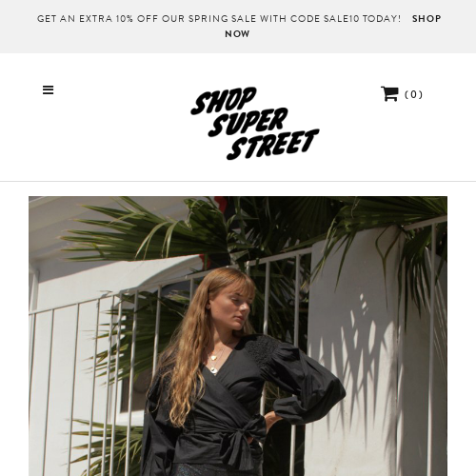Screen dimensions: 476x476
Task: Go to homepage via Shop Super Street logo
Action: [x=255, y=123]
